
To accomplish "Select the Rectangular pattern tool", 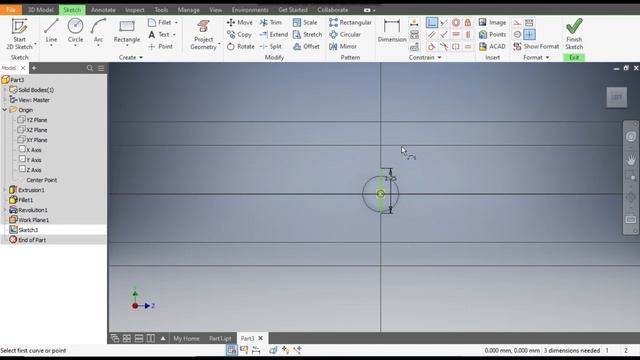I will [350, 22].
